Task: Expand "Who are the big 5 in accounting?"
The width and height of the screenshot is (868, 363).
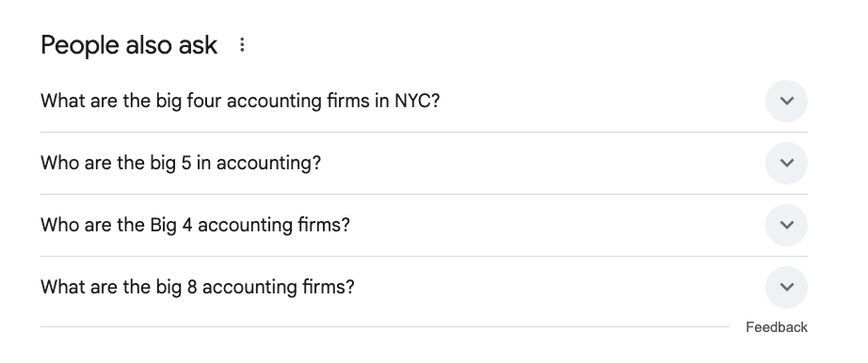Action: 424,163
